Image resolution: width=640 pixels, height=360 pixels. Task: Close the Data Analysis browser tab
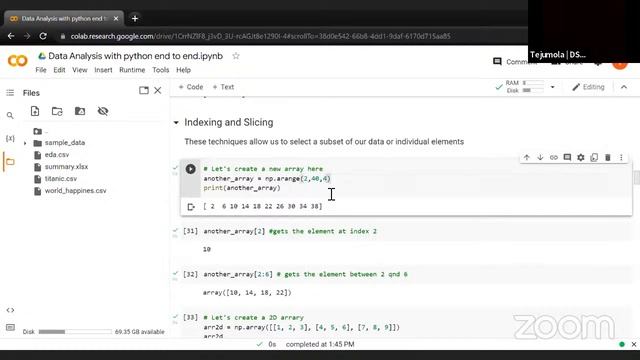[x=116, y=18]
